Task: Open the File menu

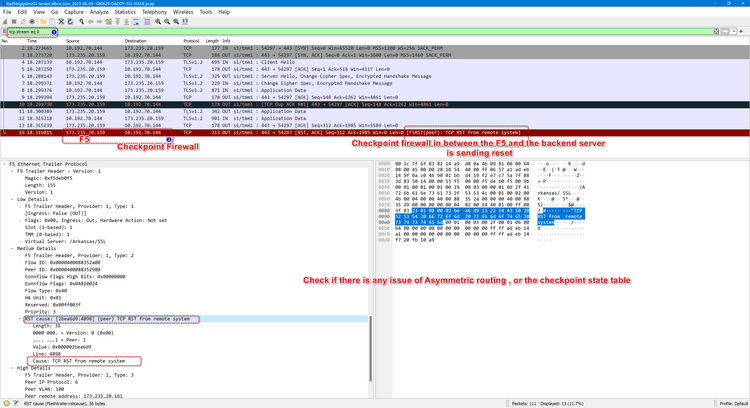Action: coord(7,12)
